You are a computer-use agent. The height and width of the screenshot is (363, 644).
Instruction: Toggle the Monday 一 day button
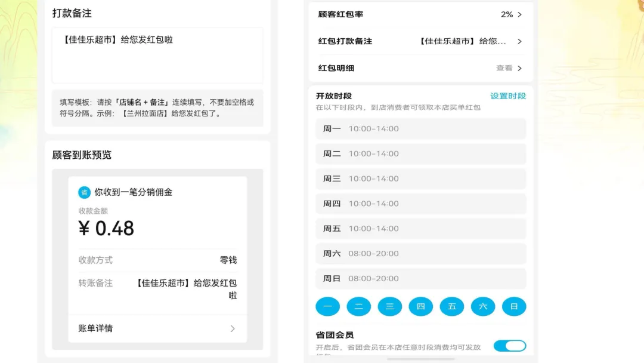click(328, 307)
